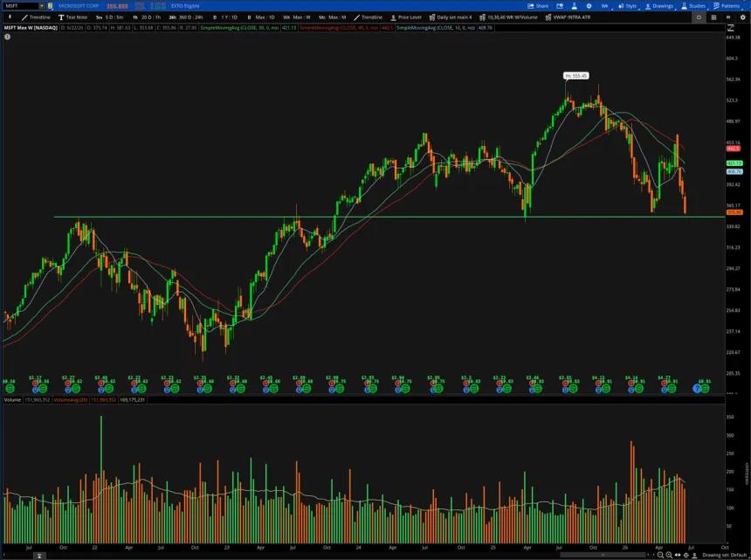Click the zoom out magnifier icon
Image resolution: width=751 pixels, height=560 pixels.
(660, 555)
